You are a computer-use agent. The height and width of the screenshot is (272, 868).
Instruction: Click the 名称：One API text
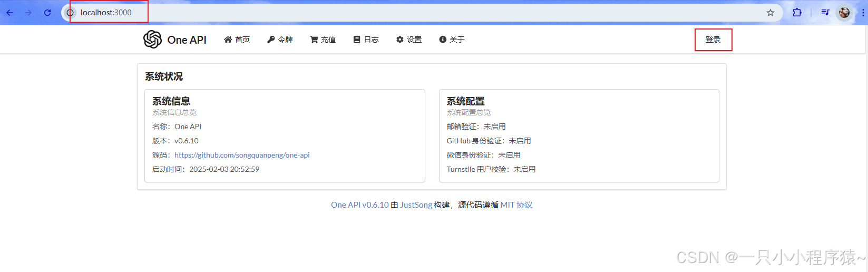(x=177, y=127)
